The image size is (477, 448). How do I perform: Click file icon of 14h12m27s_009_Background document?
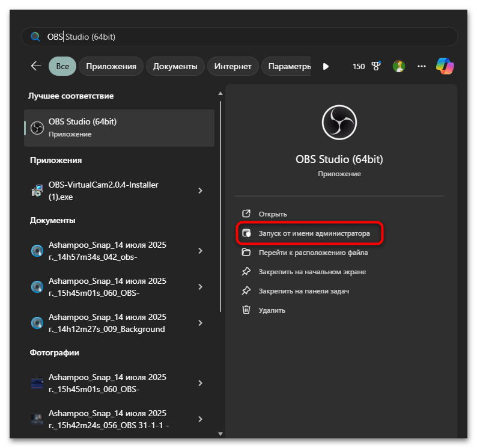37,323
